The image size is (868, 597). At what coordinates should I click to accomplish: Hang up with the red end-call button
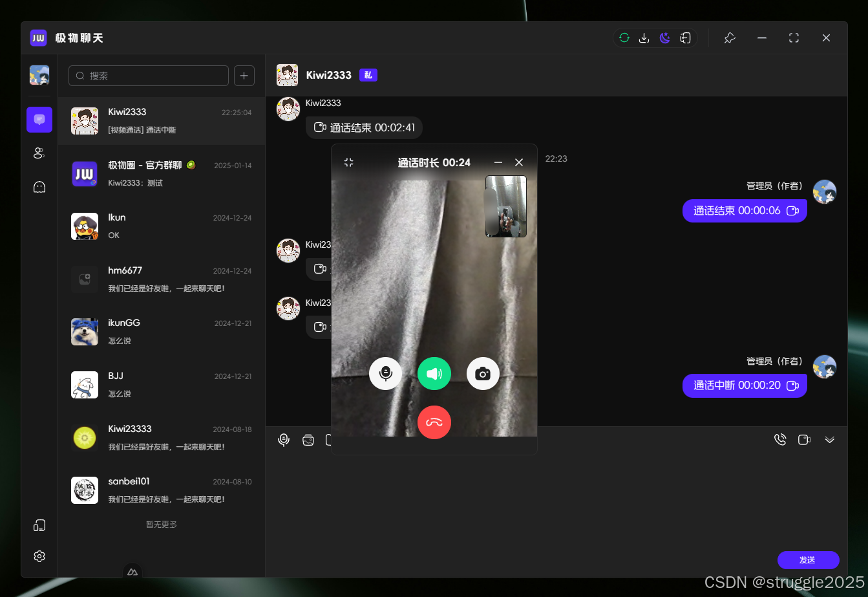click(434, 422)
